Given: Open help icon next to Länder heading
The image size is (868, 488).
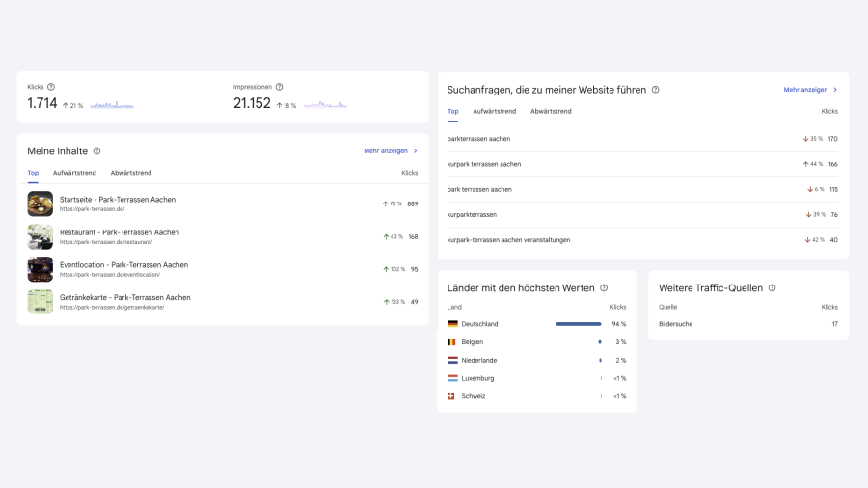Looking at the screenshot, I should pyautogui.click(x=604, y=288).
